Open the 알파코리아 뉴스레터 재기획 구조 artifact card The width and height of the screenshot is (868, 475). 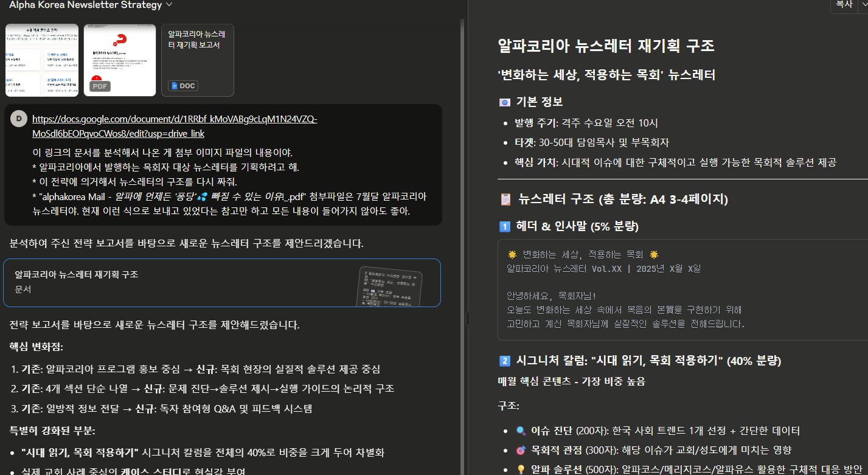click(222, 283)
